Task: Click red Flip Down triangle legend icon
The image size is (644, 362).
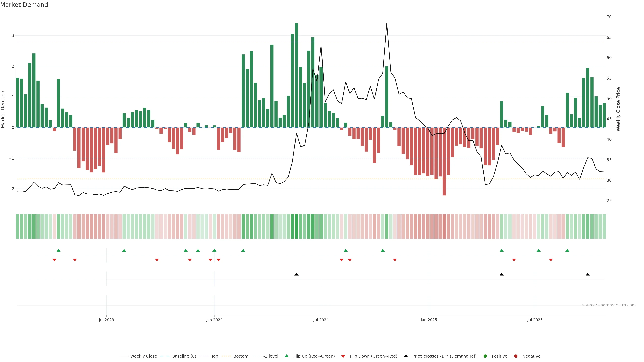Action: 343,356
